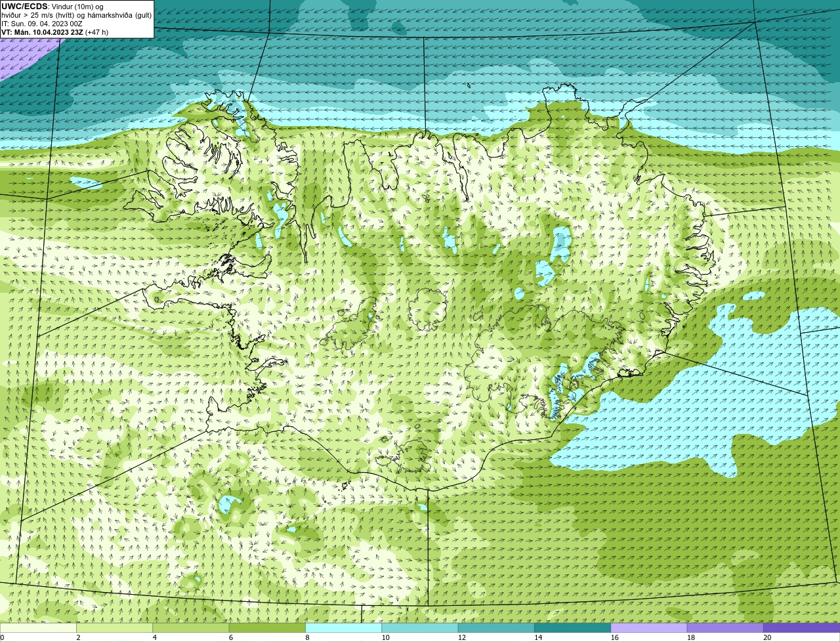
Task: Pick the 10–12 m/s light teal legend swatch
Action: pyautogui.click(x=420, y=628)
